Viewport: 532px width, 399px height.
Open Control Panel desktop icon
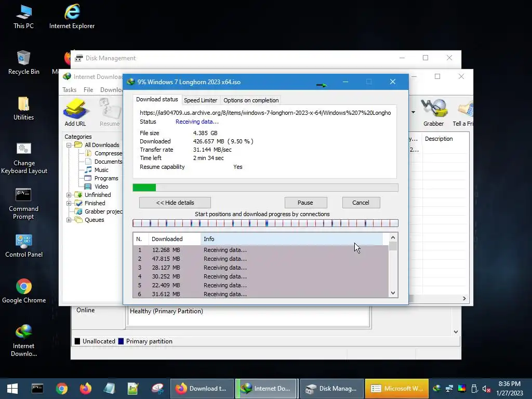point(24,246)
